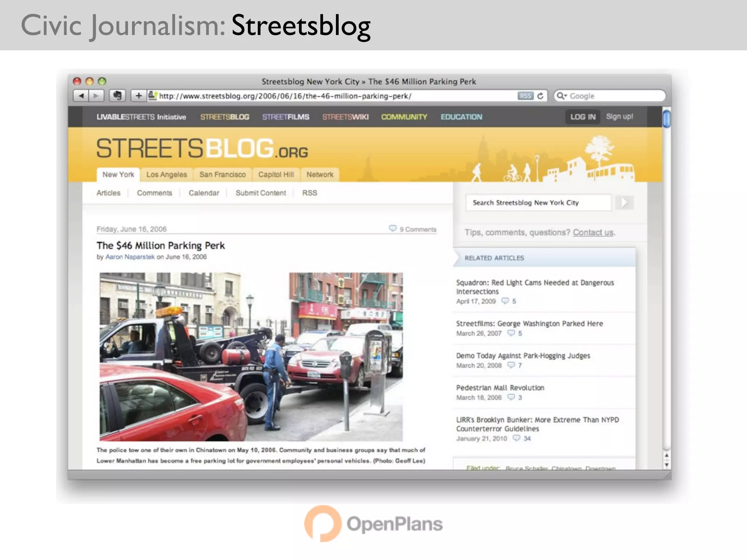Open COMMUNITY in top navigation
The width and height of the screenshot is (747, 560).
pyautogui.click(x=404, y=117)
